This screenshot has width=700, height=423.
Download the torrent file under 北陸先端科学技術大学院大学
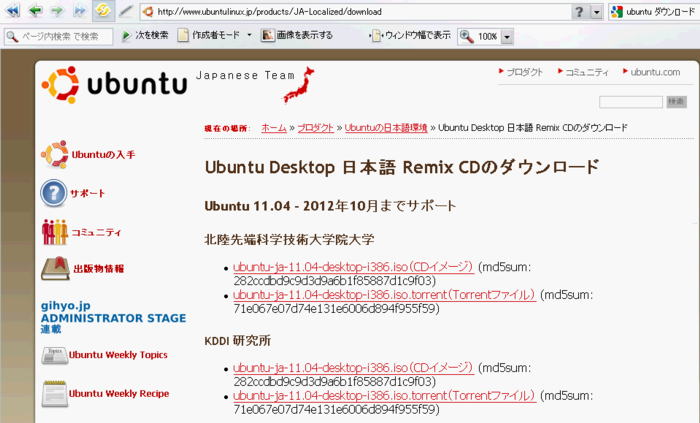click(384, 294)
